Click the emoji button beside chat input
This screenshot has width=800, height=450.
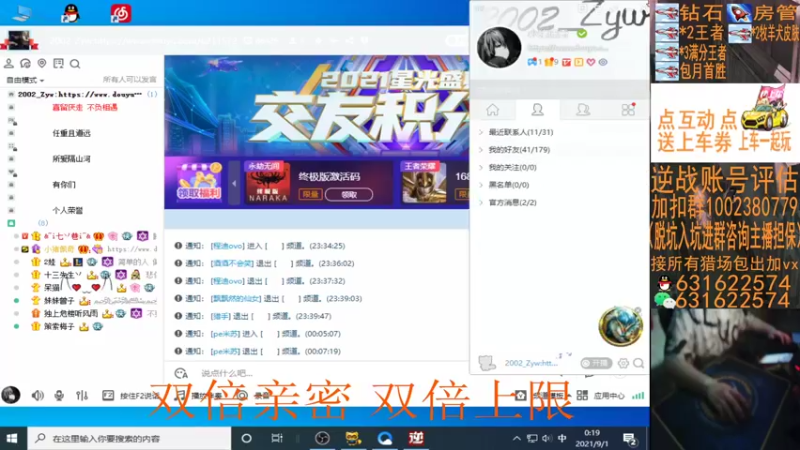(181, 373)
